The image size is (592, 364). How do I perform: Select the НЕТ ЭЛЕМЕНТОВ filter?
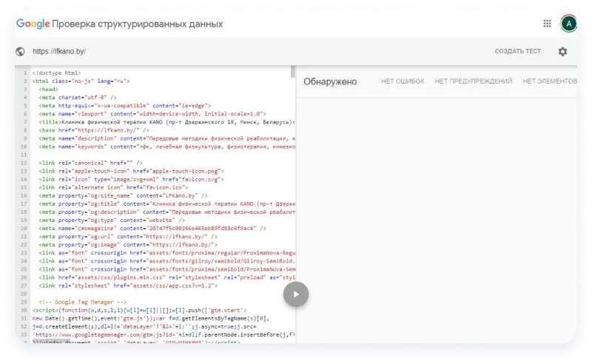[550, 81]
